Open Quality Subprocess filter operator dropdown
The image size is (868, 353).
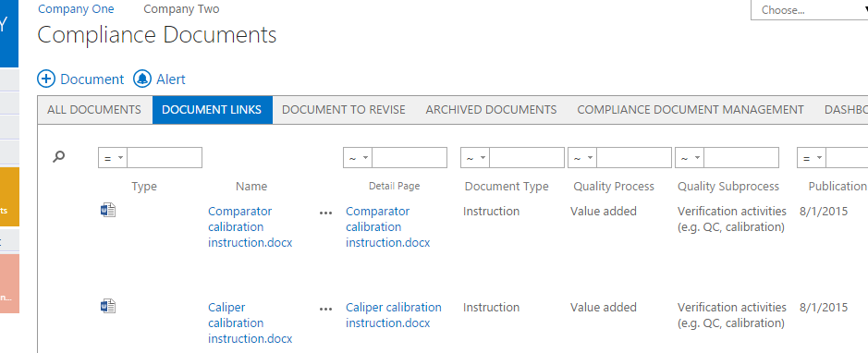coord(690,158)
